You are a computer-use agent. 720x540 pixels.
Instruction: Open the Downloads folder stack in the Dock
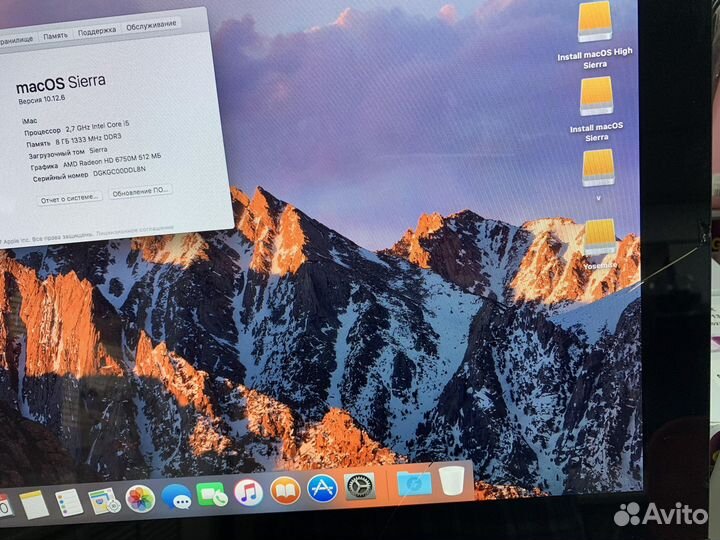(x=414, y=483)
